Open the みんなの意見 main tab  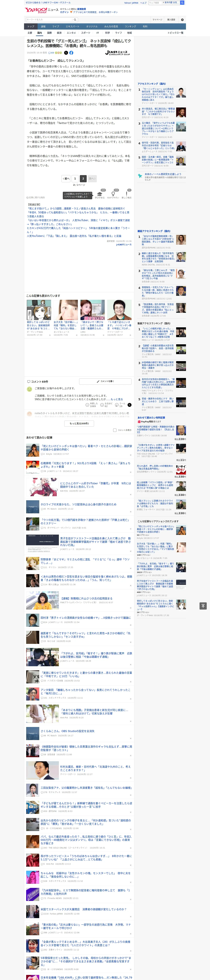coord(111,27)
